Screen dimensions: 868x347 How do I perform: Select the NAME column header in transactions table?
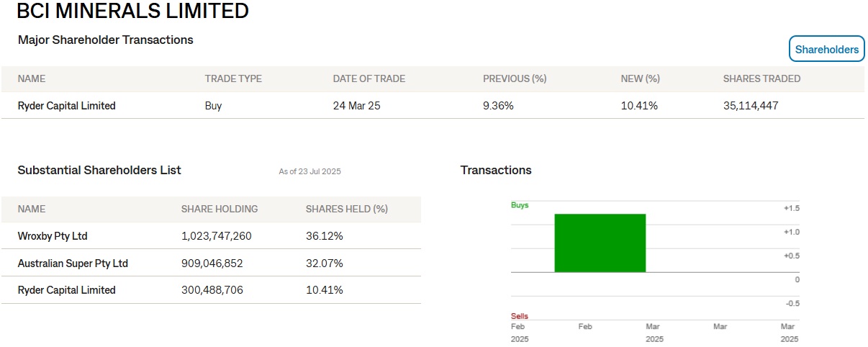click(x=31, y=78)
